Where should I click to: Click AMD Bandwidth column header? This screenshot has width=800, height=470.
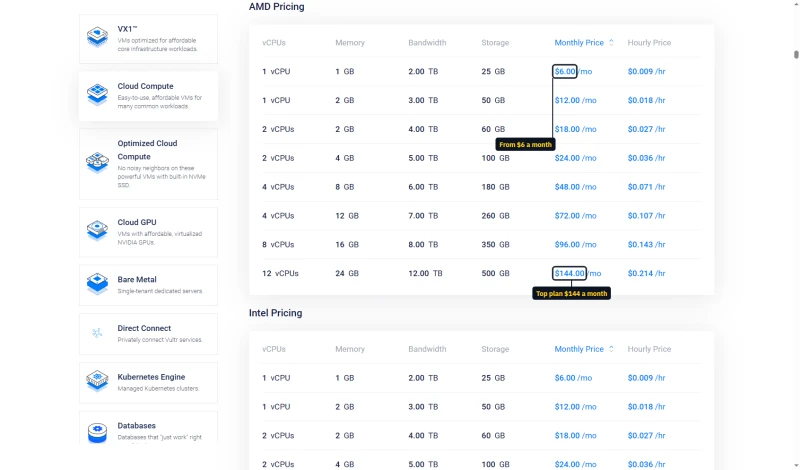point(427,42)
